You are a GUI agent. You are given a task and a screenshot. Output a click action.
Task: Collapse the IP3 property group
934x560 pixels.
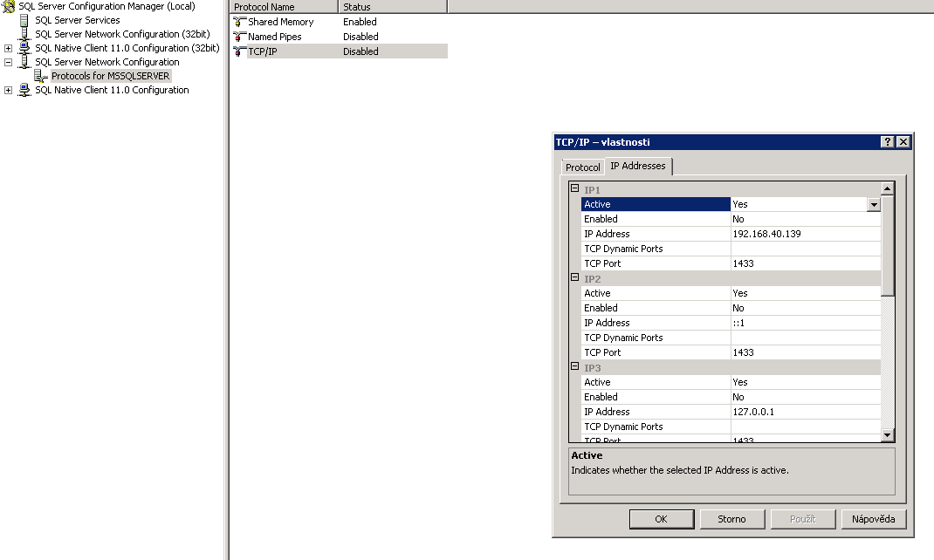pyautogui.click(x=575, y=366)
